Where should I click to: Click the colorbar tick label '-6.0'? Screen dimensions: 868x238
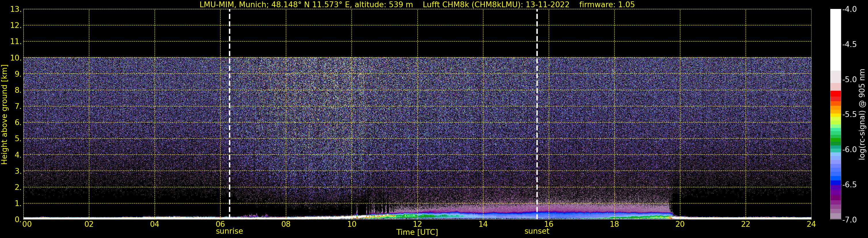[849, 150]
